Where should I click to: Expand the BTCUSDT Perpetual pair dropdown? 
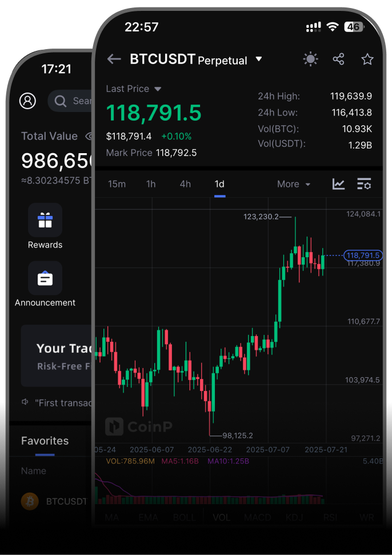[259, 59]
